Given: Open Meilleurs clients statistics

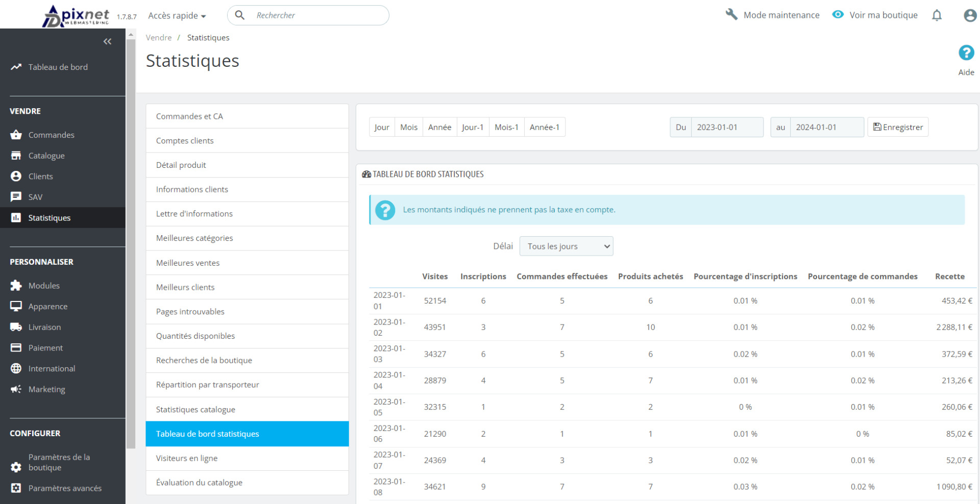Looking at the screenshot, I should (x=247, y=287).
